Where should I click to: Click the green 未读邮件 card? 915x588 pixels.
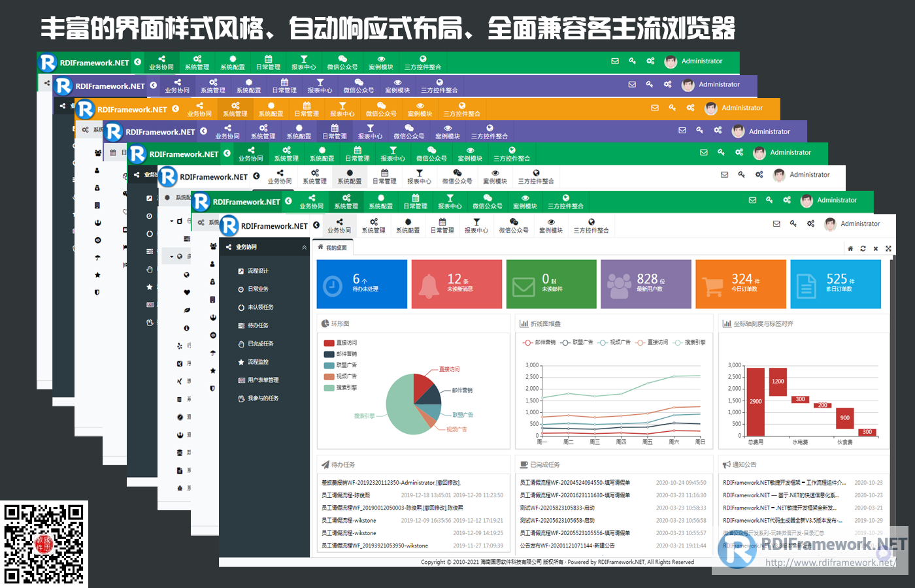552,284
